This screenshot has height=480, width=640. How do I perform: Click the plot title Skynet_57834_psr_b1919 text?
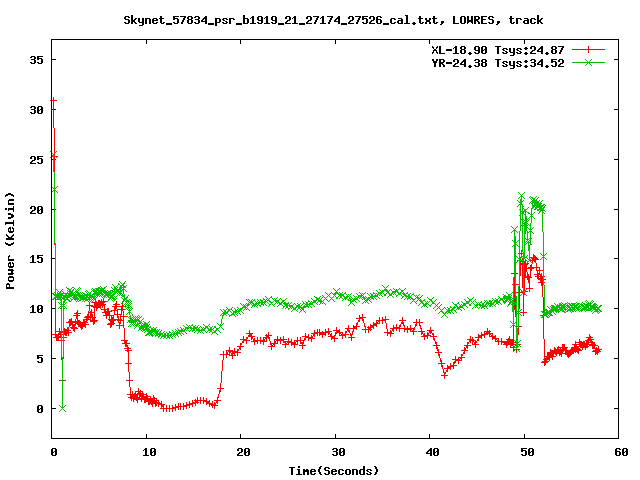(x=333, y=20)
